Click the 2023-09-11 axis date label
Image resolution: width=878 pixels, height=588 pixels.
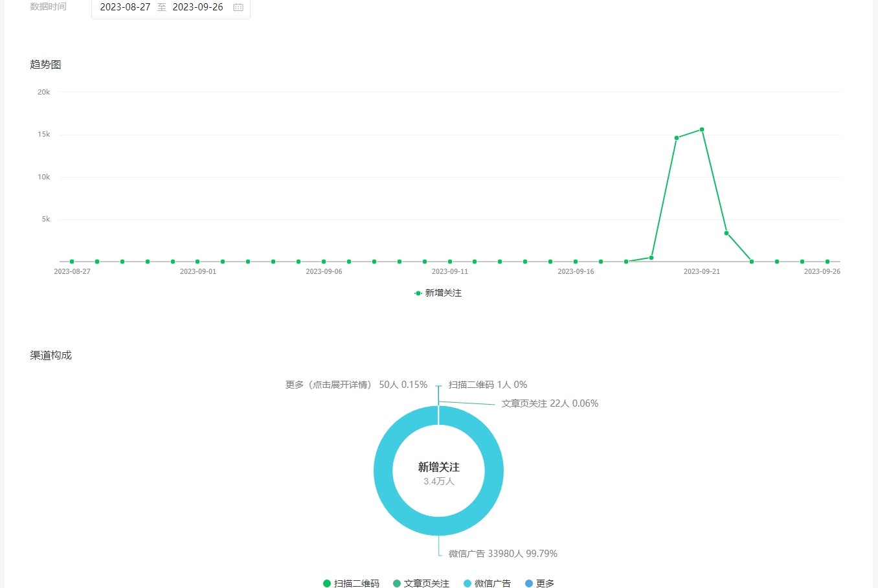450,271
